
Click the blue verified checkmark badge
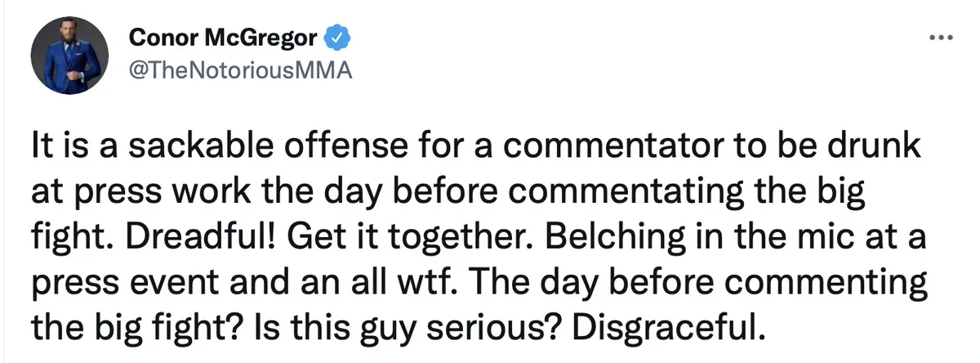tap(337, 37)
